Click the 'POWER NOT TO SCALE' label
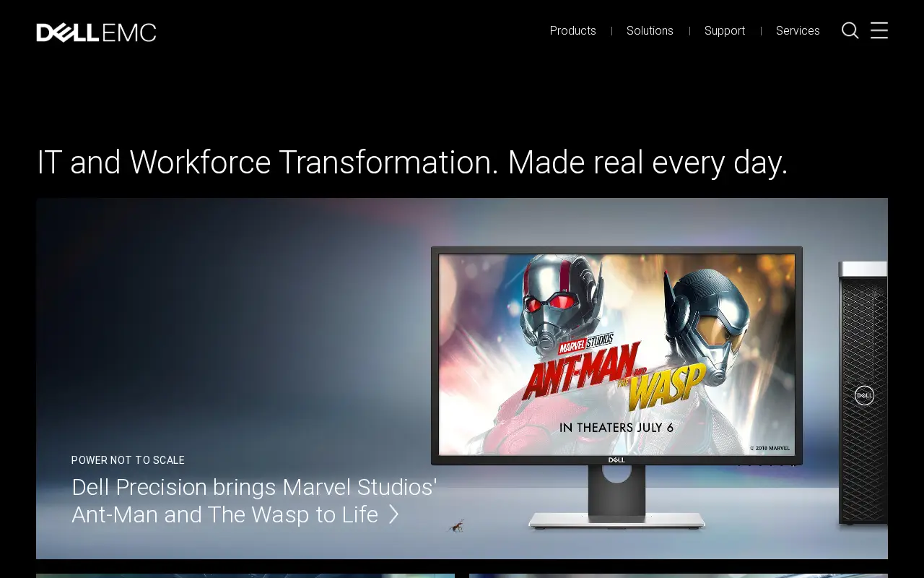This screenshot has width=924, height=578. coord(128,460)
